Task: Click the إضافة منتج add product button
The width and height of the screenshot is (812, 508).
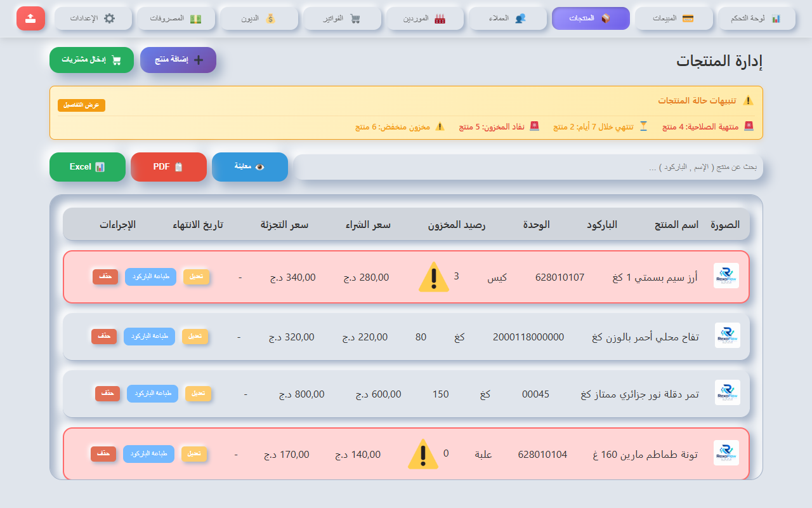Action: tap(178, 60)
